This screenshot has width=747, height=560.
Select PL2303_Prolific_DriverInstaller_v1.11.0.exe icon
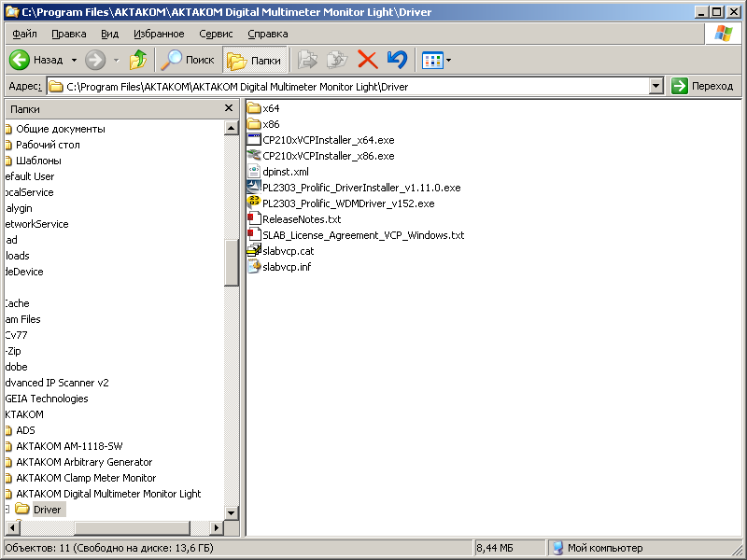(254, 188)
